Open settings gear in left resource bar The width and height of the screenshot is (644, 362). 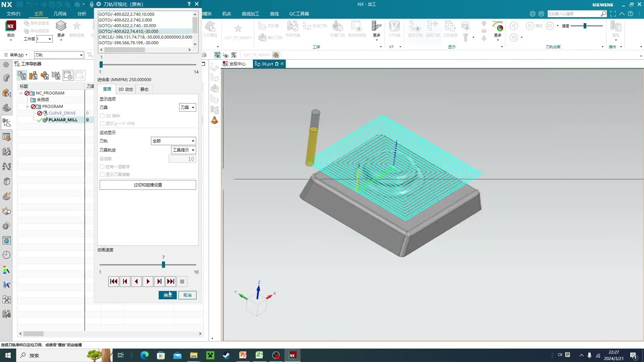[6, 64]
